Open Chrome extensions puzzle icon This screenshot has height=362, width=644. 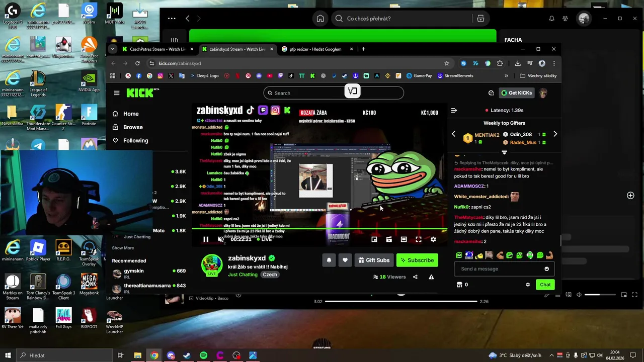click(500, 63)
